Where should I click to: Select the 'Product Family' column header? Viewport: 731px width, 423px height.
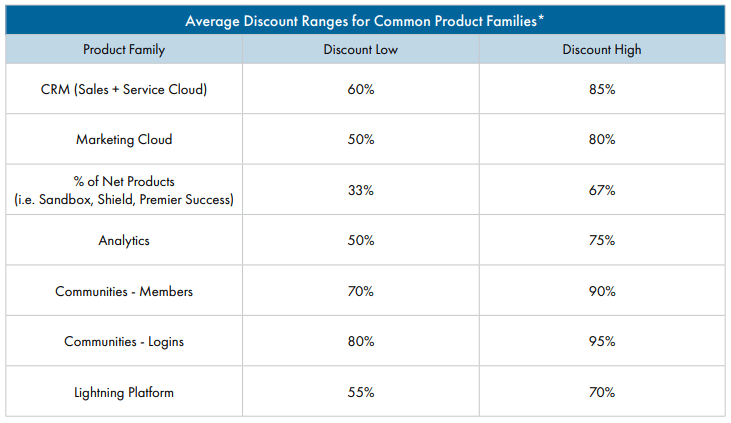coord(124,49)
